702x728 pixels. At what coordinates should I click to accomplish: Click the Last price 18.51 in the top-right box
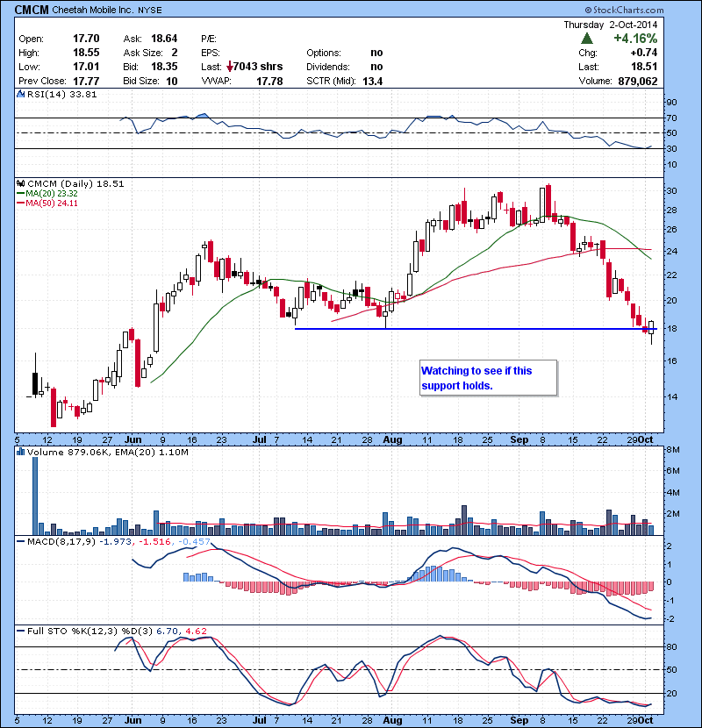tap(644, 67)
